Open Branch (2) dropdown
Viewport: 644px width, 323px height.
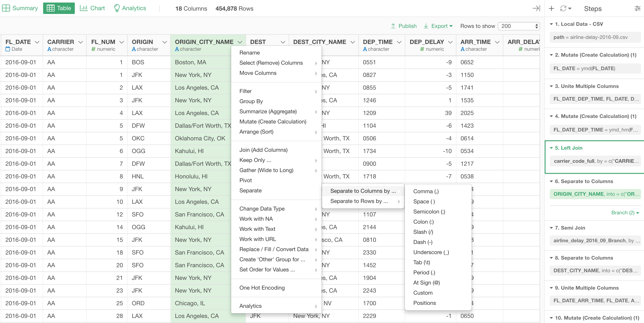click(625, 213)
